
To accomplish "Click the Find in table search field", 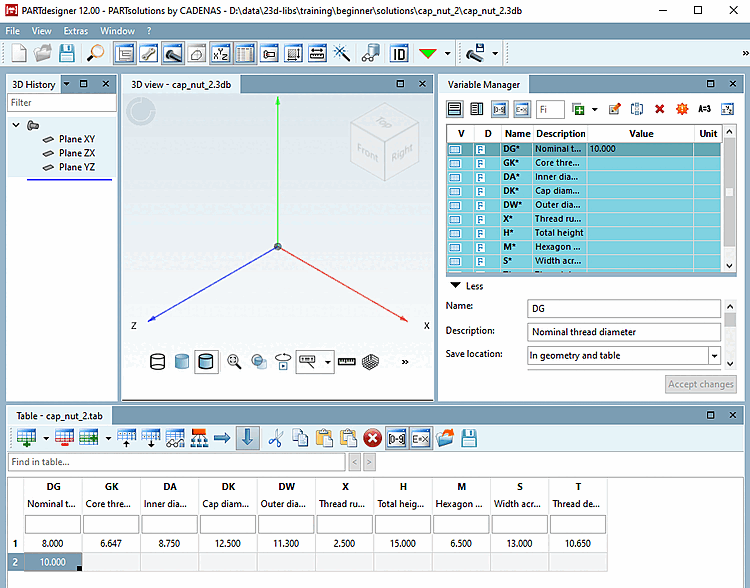I will (176, 462).
